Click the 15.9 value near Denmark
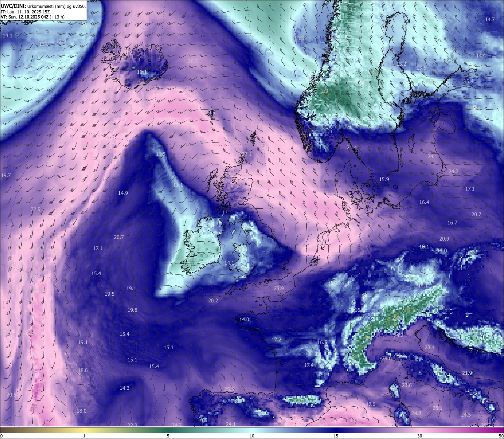Image resolution: width=504 pixels, height=439 pixels. coord(384,179)
